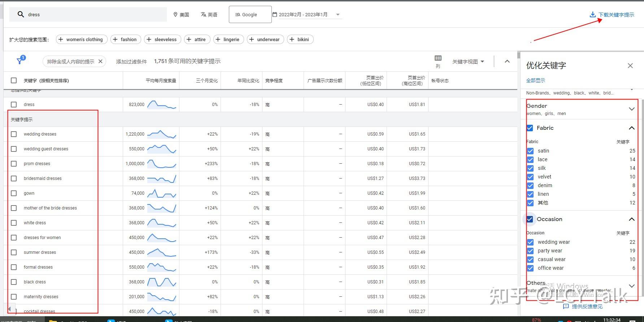The image size is (644, 322).
Task: Click 全部显示 link
Action: 536,80
